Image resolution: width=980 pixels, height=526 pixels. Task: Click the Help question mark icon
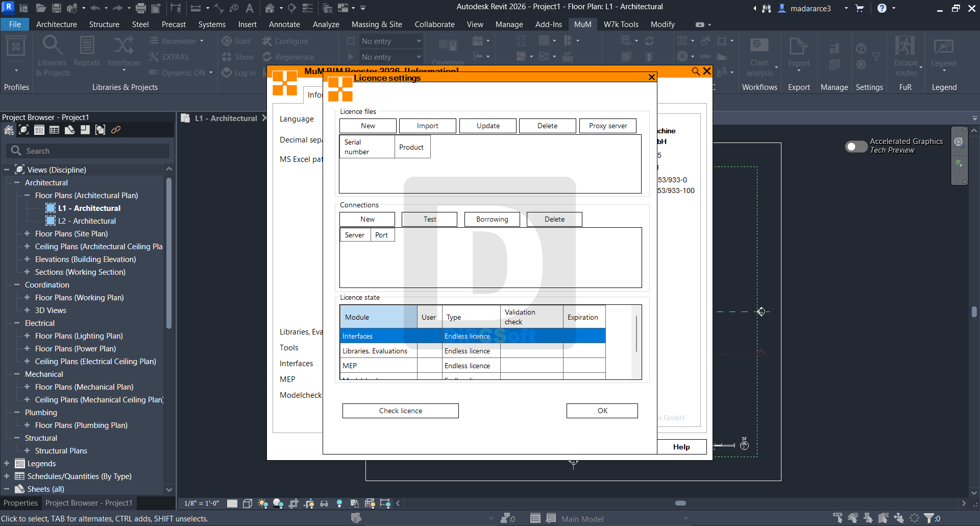tap(882, 8)
